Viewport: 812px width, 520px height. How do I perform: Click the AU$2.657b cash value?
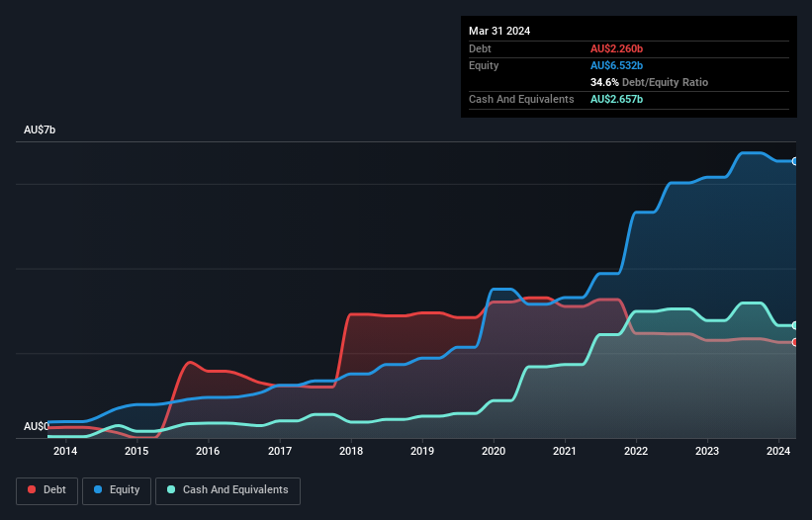click(616, 99)
